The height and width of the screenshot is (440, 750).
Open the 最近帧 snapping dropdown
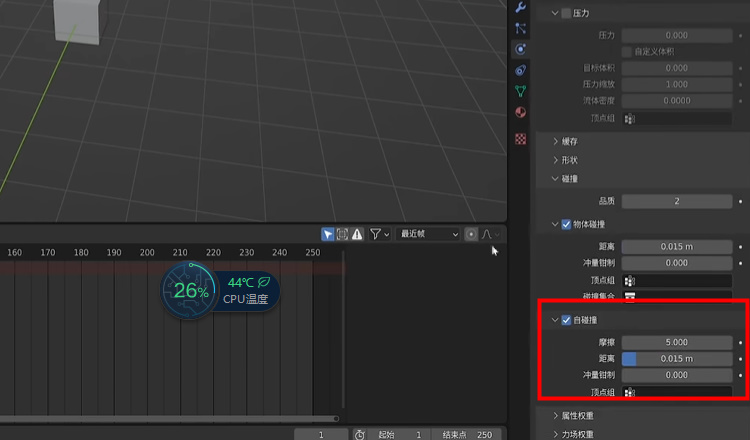pyautogui.click(x=428, y=234)
